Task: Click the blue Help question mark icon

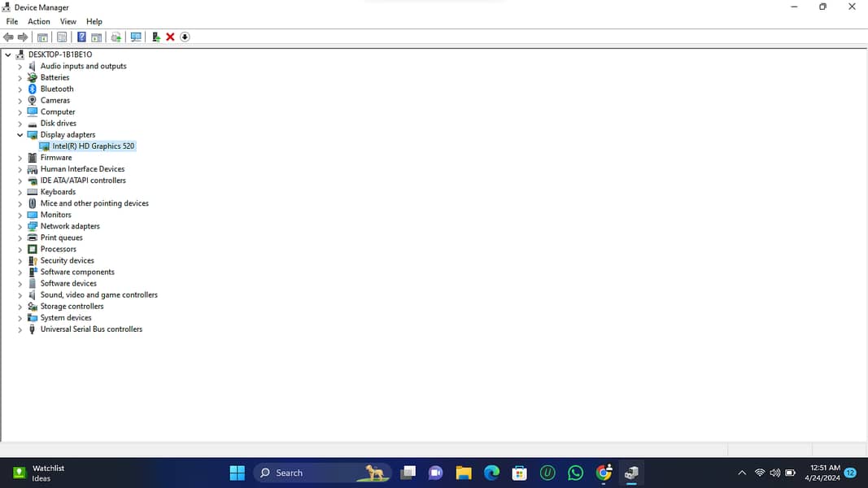Action: coord(81,37)
